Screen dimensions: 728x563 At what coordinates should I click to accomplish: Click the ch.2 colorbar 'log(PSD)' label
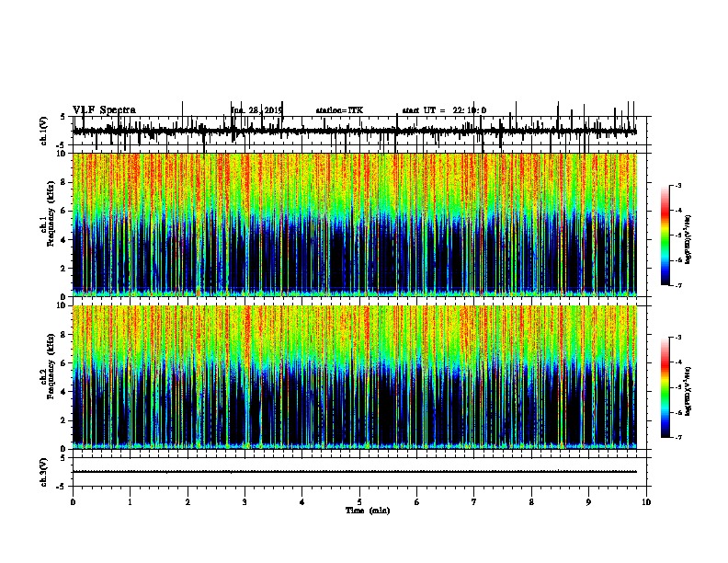click(688, 391)
